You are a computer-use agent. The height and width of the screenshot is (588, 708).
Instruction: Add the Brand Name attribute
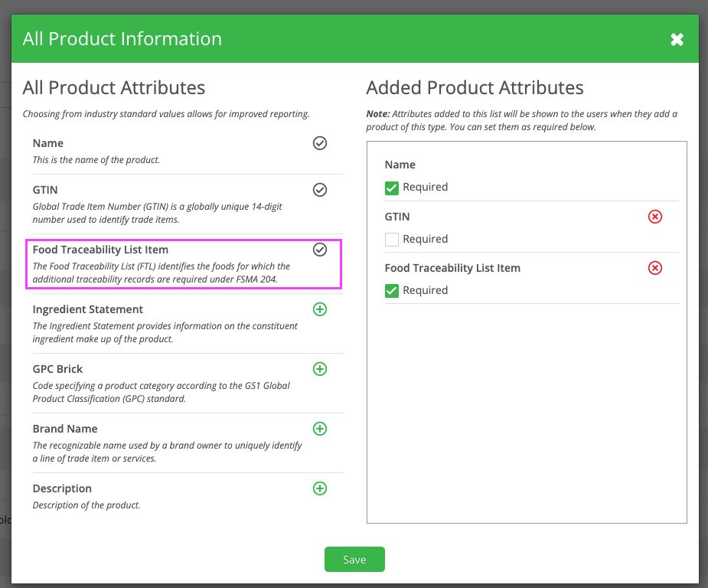(x=320, y=429)
